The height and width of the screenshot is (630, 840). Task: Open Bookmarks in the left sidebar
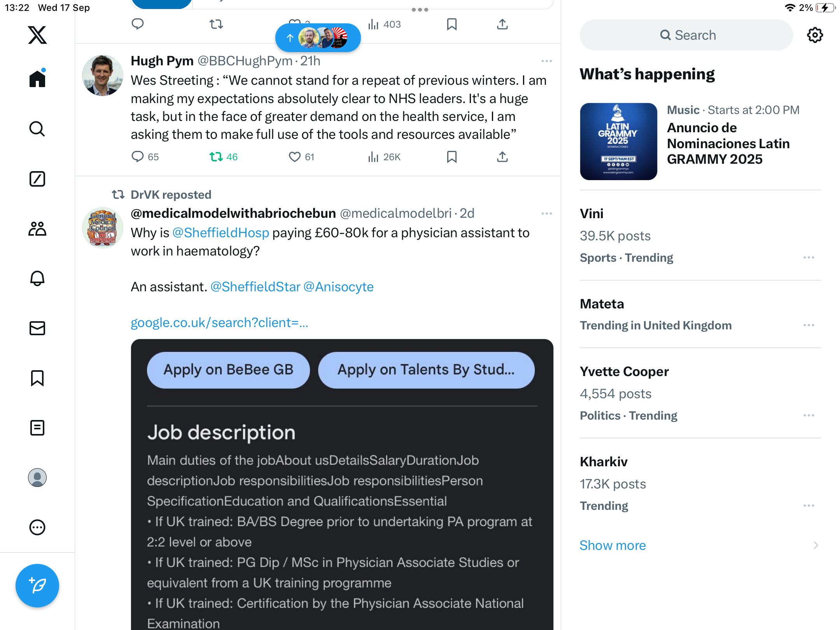click(x=37, y=378)
